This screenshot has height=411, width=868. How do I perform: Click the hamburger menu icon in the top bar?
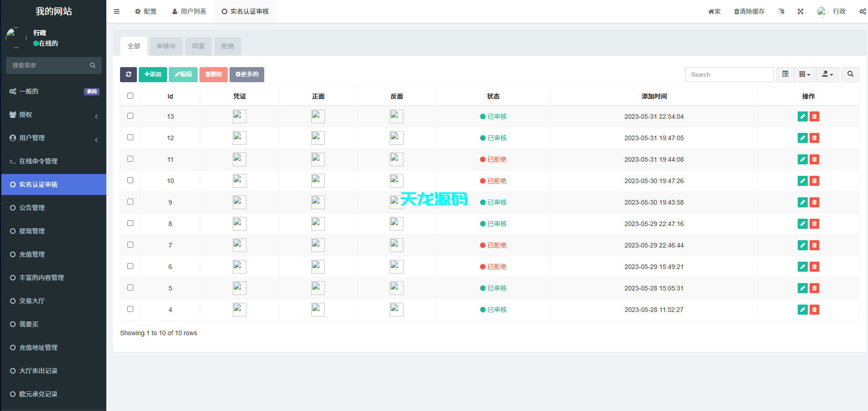[116, 11]
